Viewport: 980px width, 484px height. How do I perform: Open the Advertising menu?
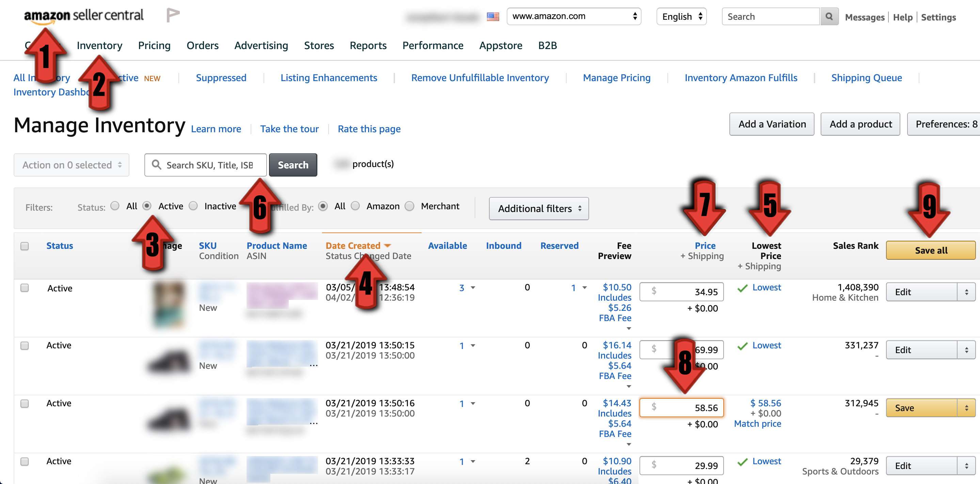tap(261, 46)
